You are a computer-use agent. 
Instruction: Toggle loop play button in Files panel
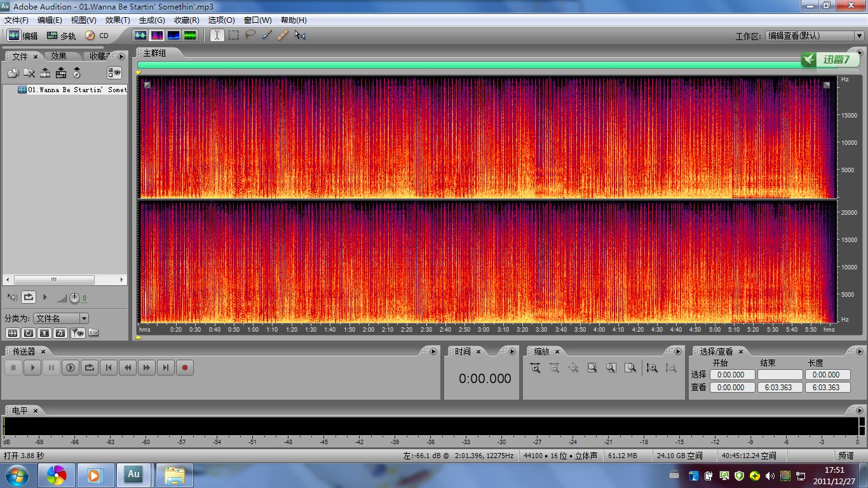[x=29, y=297]
